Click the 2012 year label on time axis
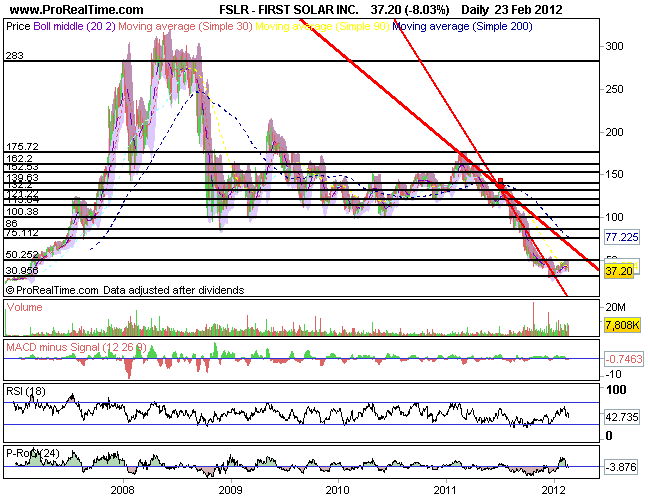 tap(553, 490)
